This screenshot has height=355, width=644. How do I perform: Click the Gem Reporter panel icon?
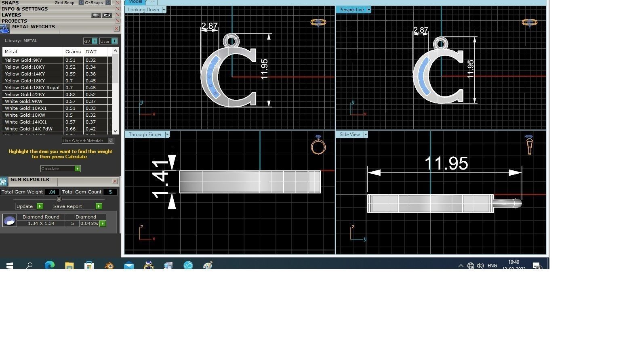pyautogui.click(x=4, y=182)
